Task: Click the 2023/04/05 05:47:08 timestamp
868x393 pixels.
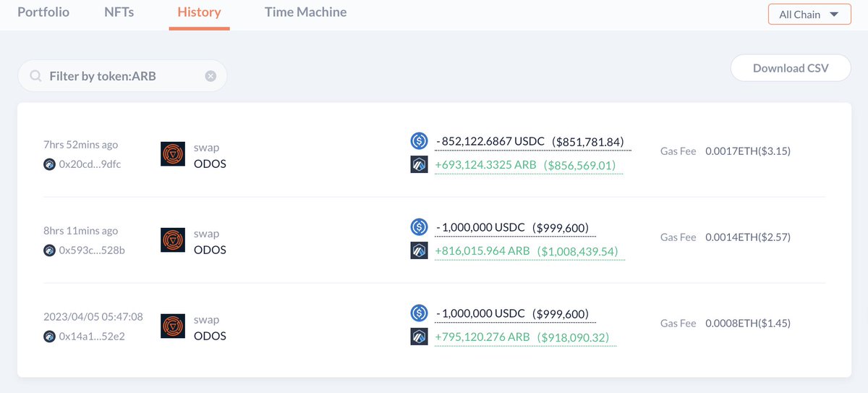Action: click(x=93, y=317)
